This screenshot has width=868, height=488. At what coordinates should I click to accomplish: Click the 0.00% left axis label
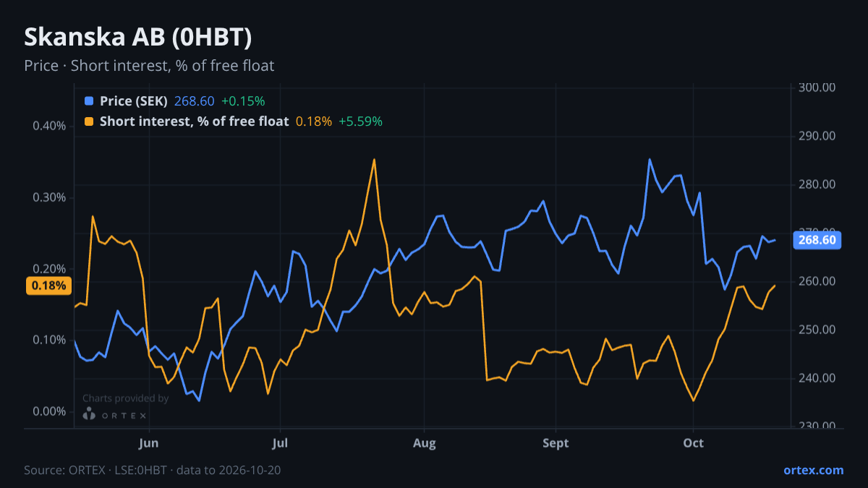click(49, 411)
